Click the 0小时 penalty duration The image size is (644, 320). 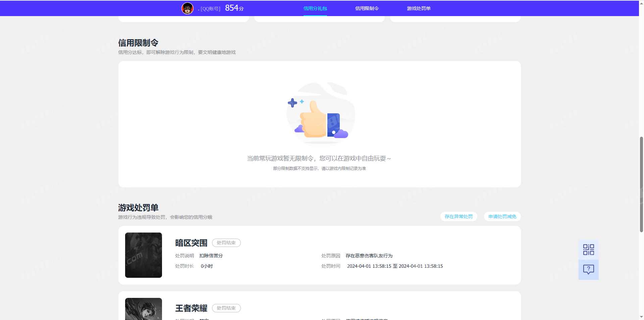207,266
